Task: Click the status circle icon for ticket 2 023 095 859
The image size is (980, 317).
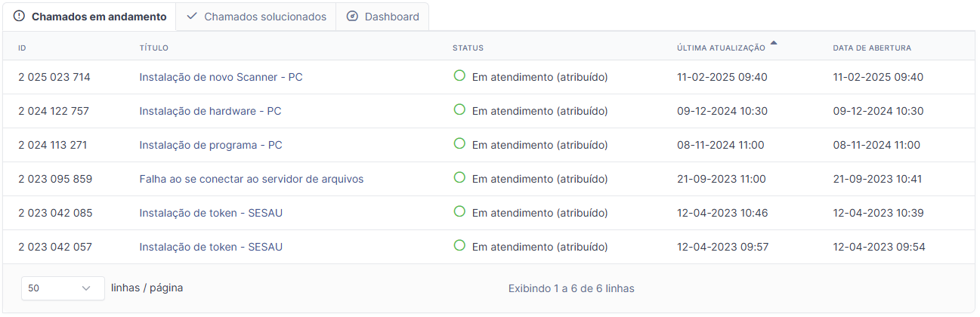Action: (x=459, y=177)
